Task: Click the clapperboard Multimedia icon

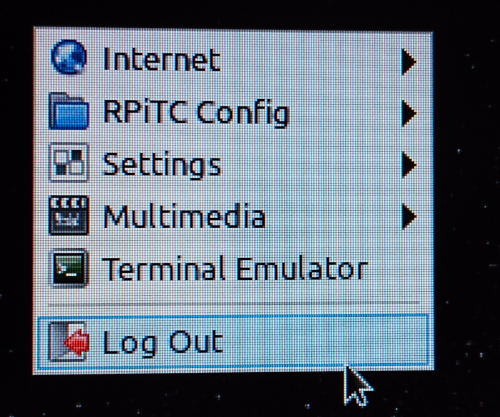Action: [69, 215]
